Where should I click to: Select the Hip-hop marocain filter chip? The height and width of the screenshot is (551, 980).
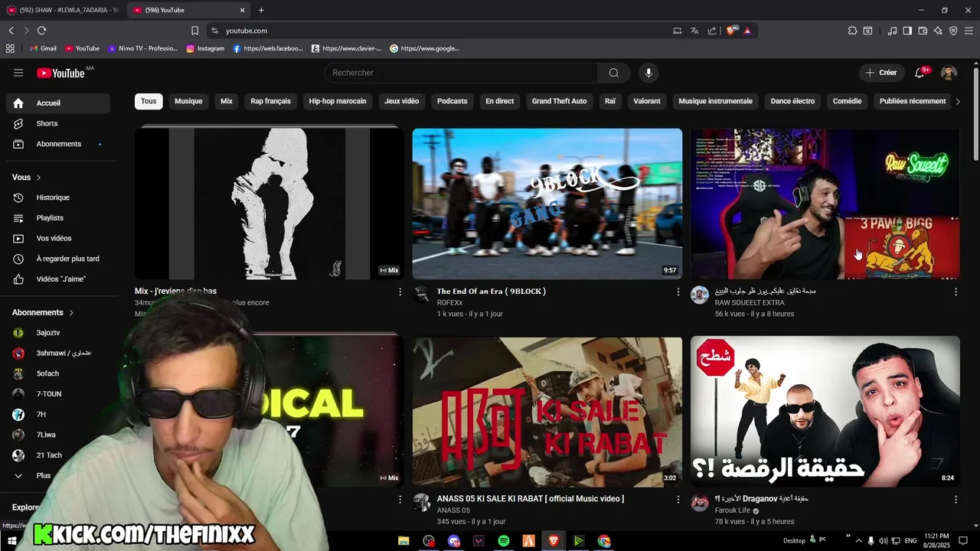tap(338, 101)
